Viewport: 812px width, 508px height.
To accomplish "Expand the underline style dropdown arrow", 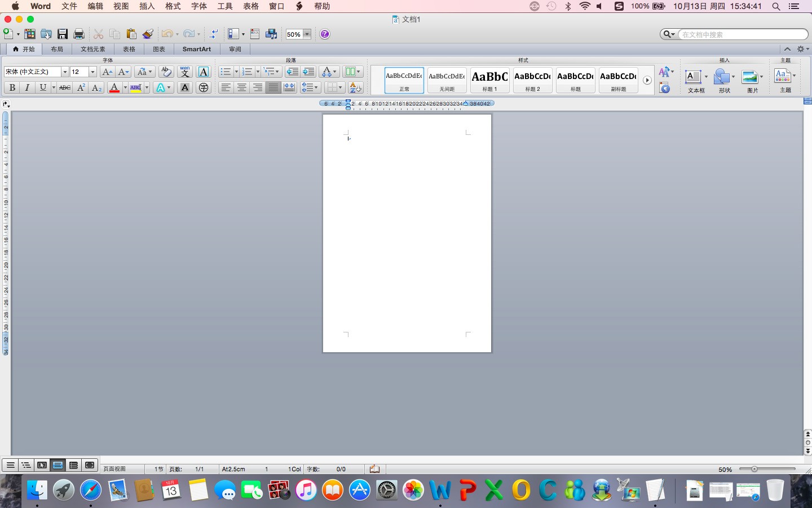I will [54, 87].
